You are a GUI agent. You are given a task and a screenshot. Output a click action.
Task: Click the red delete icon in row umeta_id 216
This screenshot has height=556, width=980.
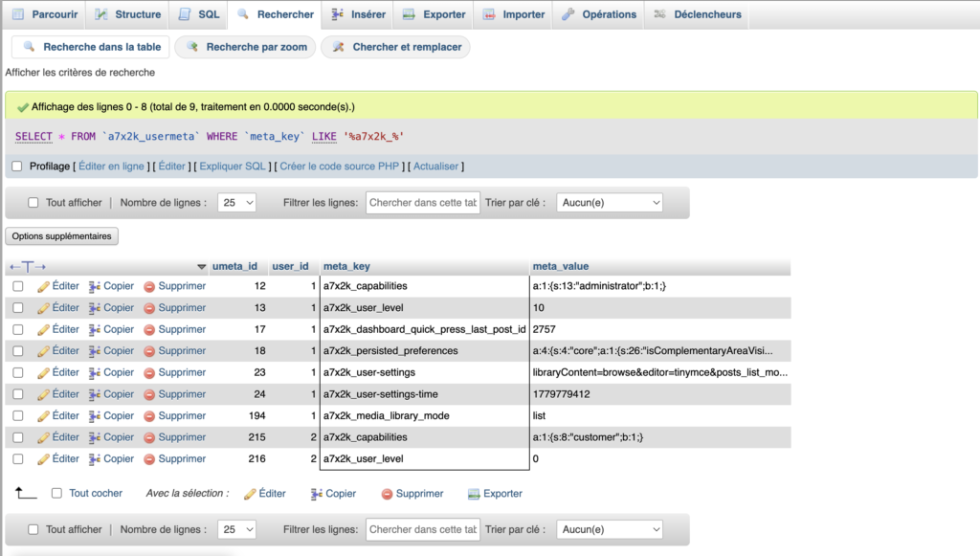click(149, 459)
